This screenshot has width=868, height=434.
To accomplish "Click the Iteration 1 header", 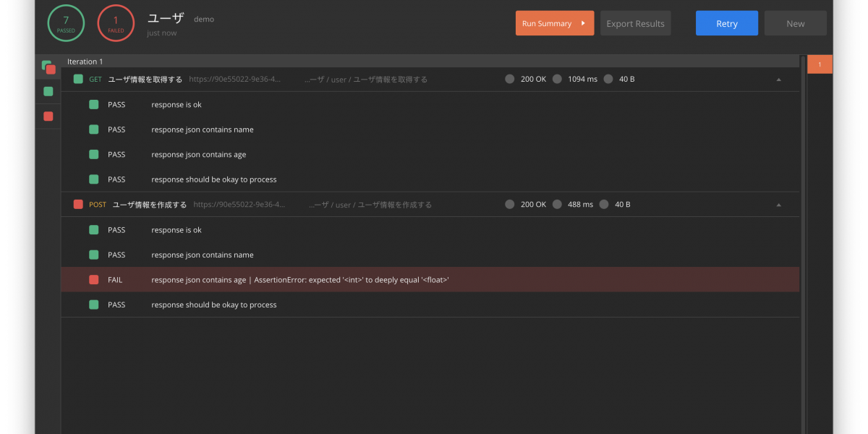I will point(85,61).
